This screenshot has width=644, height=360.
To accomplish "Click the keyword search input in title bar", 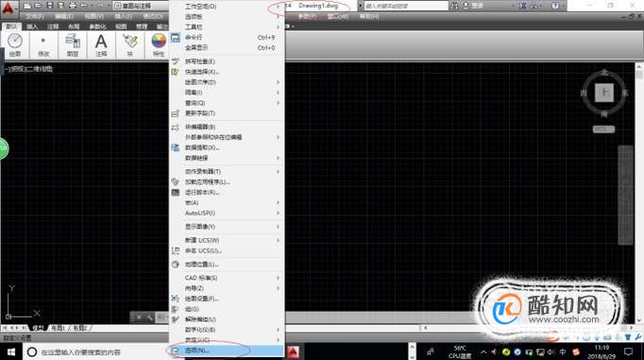I will [x=406, y=6].
